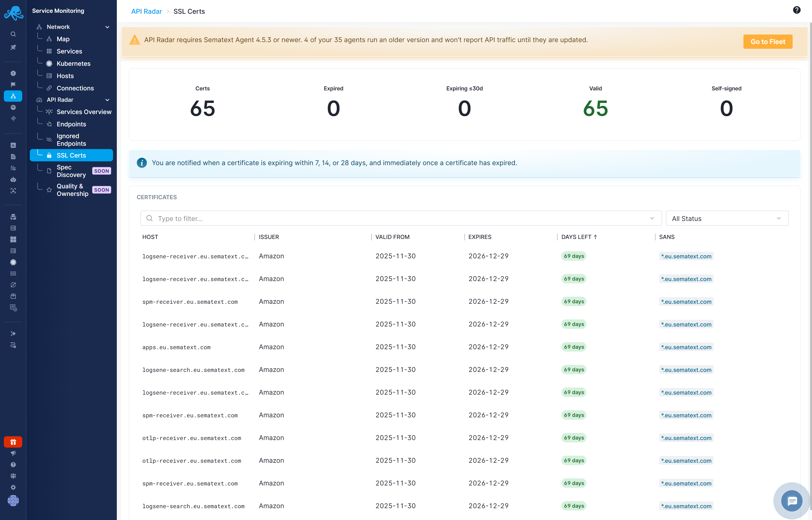Select SSL Certs in the sidebar

tap(71, 155)
